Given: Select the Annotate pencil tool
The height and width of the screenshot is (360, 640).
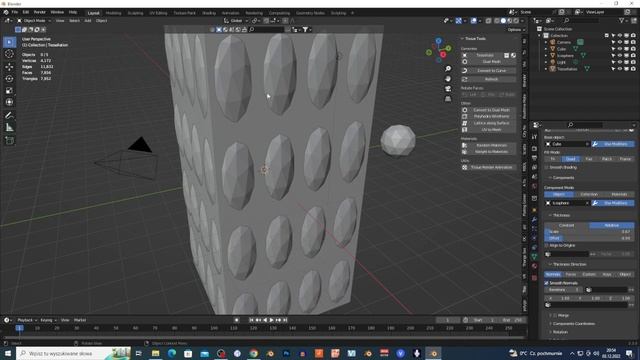Looking at the screenshot, I should pos(9,116).
